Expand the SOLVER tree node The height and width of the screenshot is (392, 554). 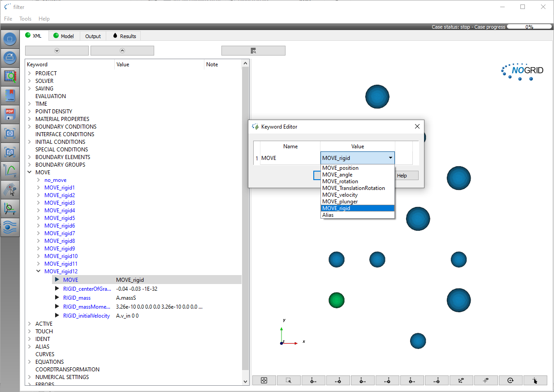coord(30,81)
